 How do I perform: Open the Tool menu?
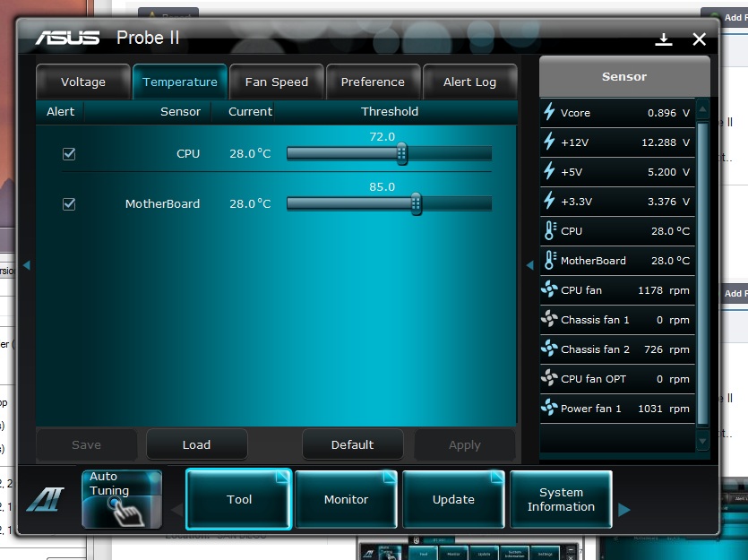coord(238,499)
